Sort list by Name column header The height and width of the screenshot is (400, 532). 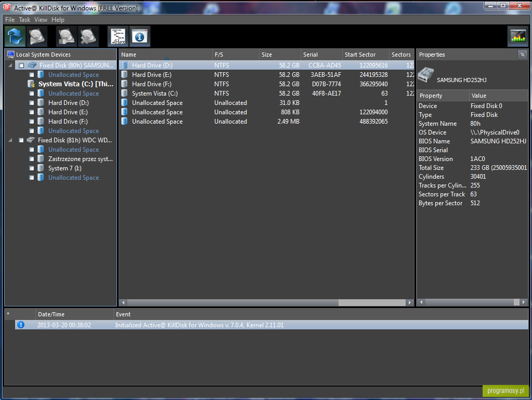pyautogui.click(x=165, y=55)
